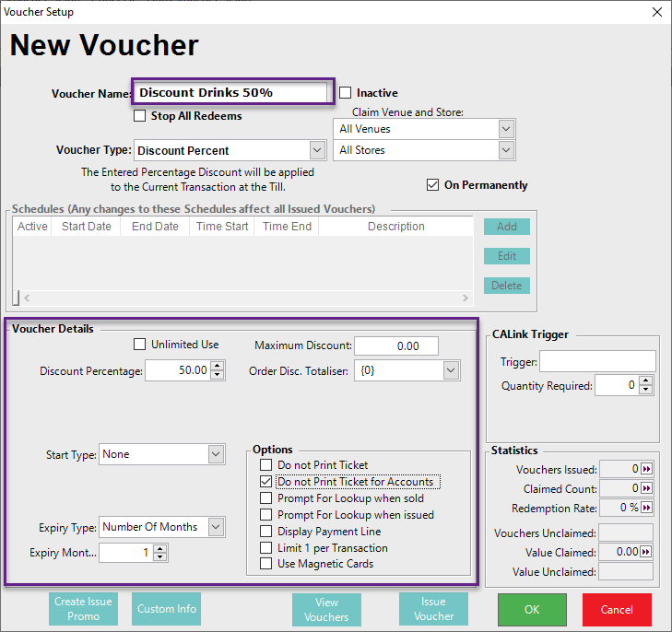The height and width of the screenshot is (632, 672).
Task: Open Vouchers Issued statistics arrow button
Action: point(646,470)
